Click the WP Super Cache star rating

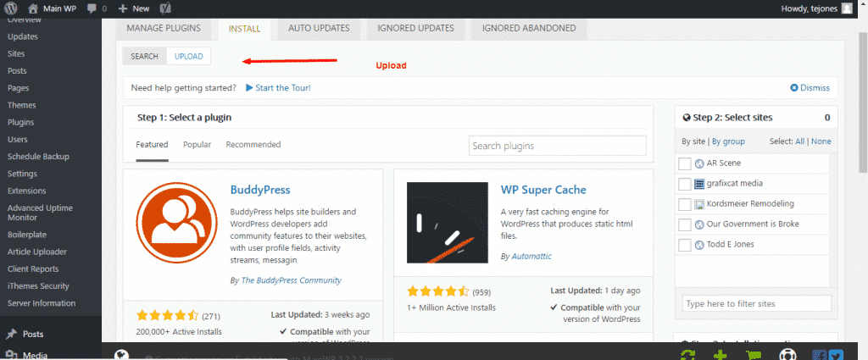click(438, 291)
